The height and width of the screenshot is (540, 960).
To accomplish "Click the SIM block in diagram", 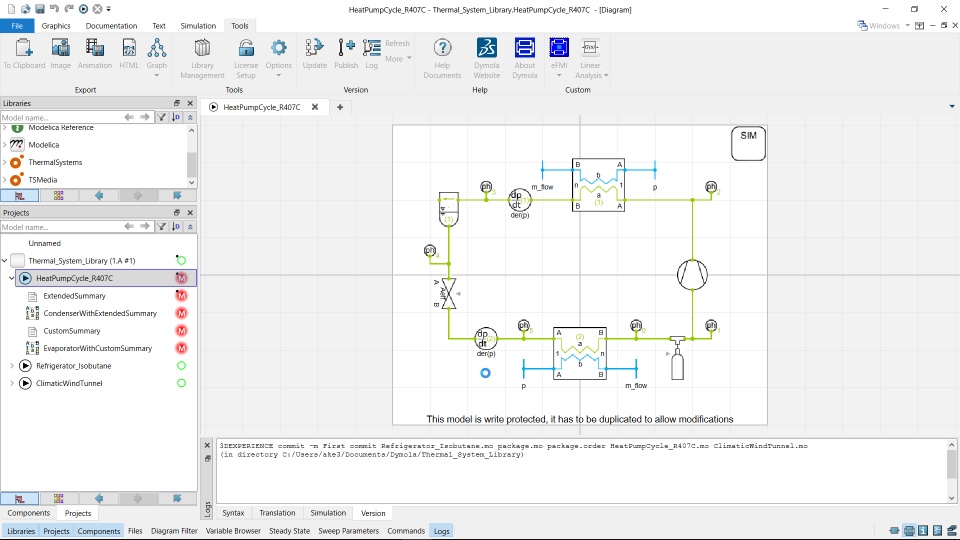I will coord(748,143).
